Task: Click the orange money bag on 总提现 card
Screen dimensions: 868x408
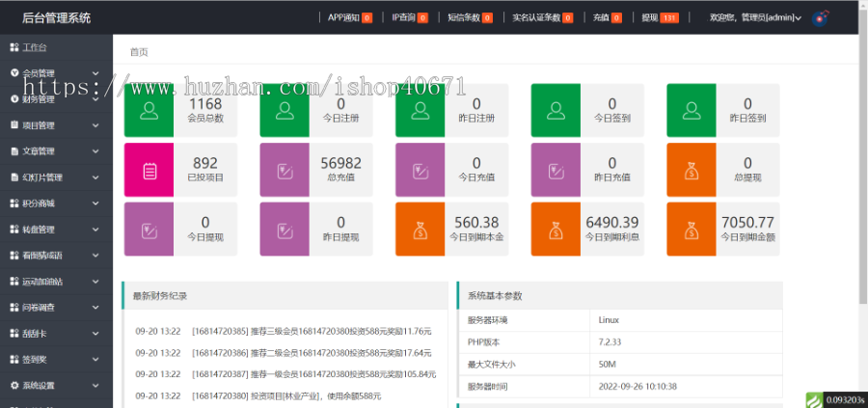Action: coord(692,171)
